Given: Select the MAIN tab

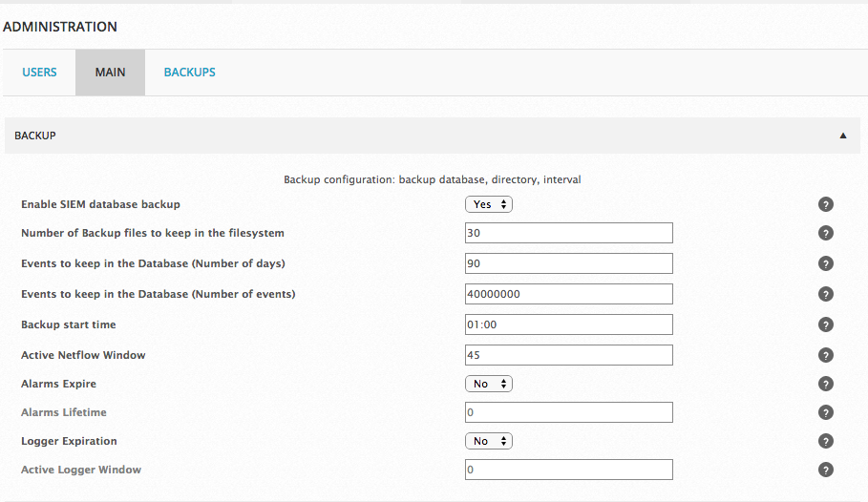Looking at the screenshot, I should pos(110,73).
